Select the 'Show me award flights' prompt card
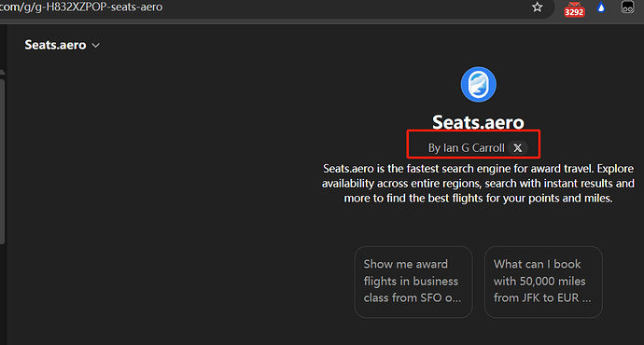This screenshot has height=345, width=644. pos(413,282)
